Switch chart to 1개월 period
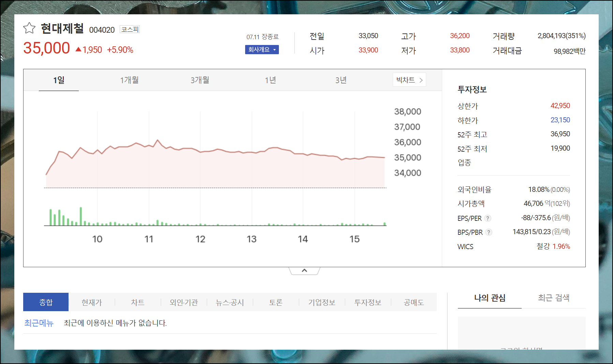Image resolution: width=613 pixels, height=364 pixels. tap(129, 80)
